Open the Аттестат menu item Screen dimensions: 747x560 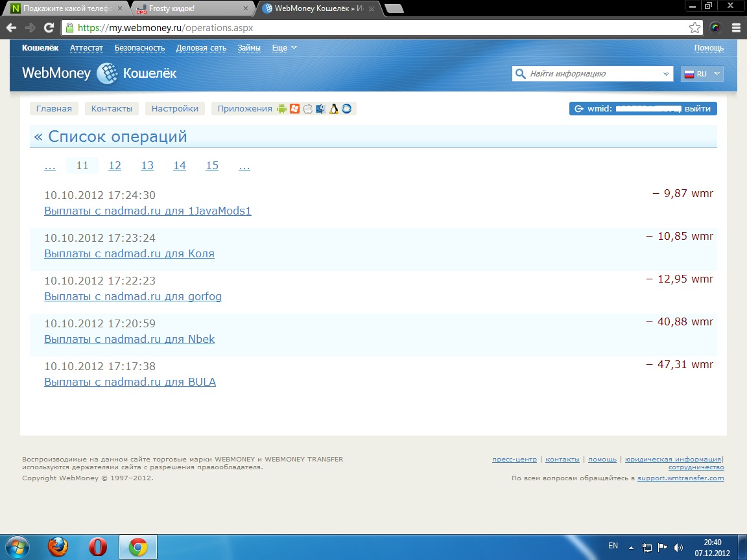point(86,47)
